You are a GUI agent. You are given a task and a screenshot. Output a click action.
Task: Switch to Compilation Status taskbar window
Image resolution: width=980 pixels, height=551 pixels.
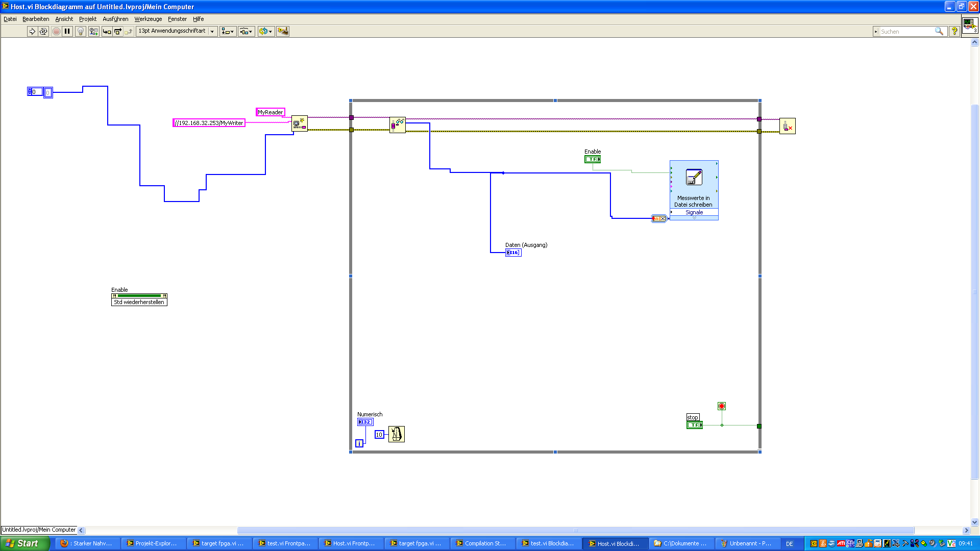pyautogui.click(x=481, y=543)
